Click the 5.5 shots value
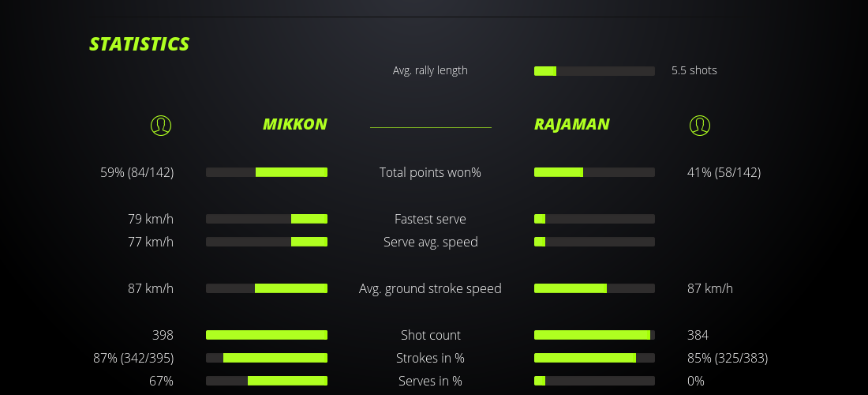The image size is (868, 395). 694,70
